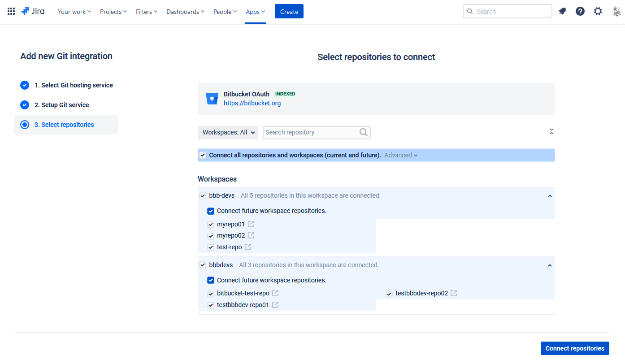The width and height of the screenshot is (625, 364).
Task: Open the Your work menu
Action: (74, 12)
